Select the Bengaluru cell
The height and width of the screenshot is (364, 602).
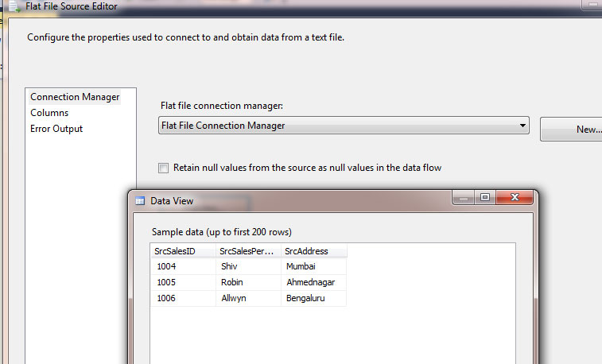(x=313, y=298)
